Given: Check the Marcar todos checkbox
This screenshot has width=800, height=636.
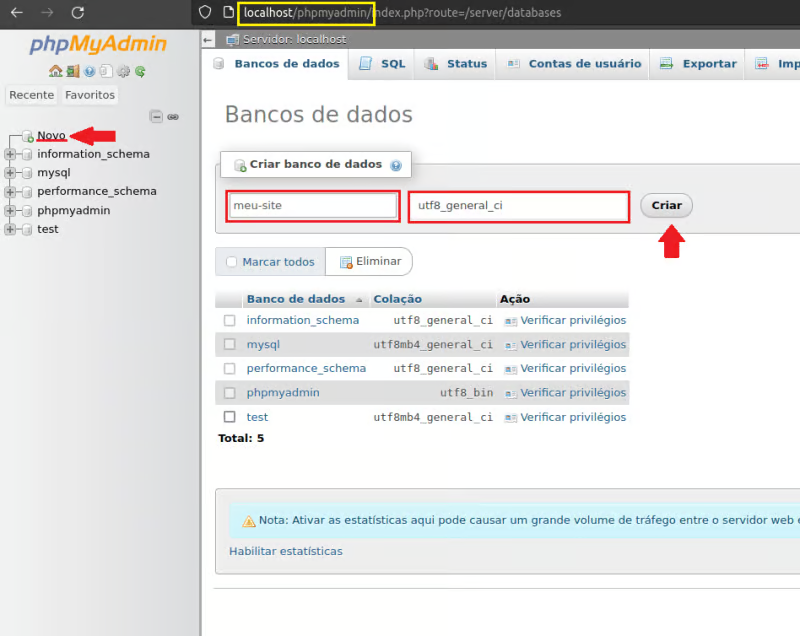Looking at the screenshot, I should tap(232, 262).
